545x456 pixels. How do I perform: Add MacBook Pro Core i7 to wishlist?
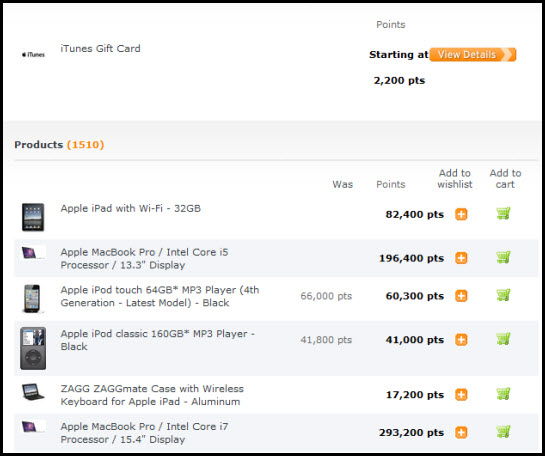(x=461, y=433)
